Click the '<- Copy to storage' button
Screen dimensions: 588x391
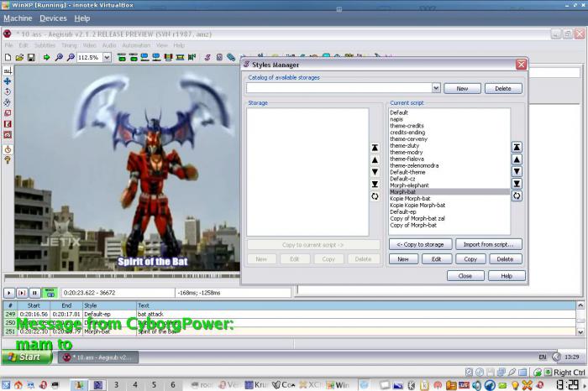click(x=420, y=244)
